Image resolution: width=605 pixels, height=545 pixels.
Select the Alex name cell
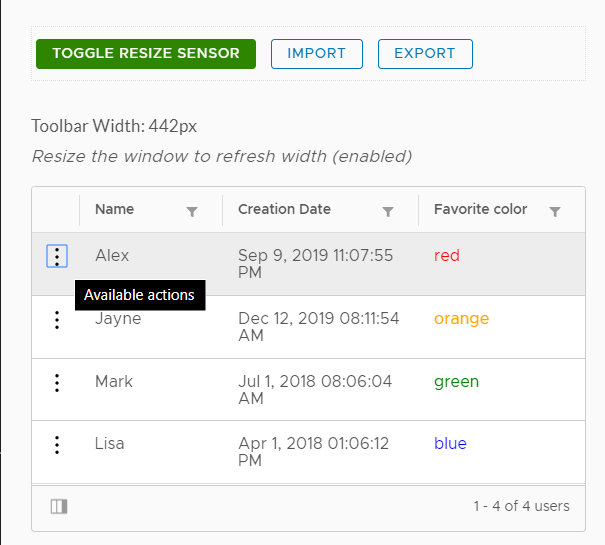coord(112,256)
